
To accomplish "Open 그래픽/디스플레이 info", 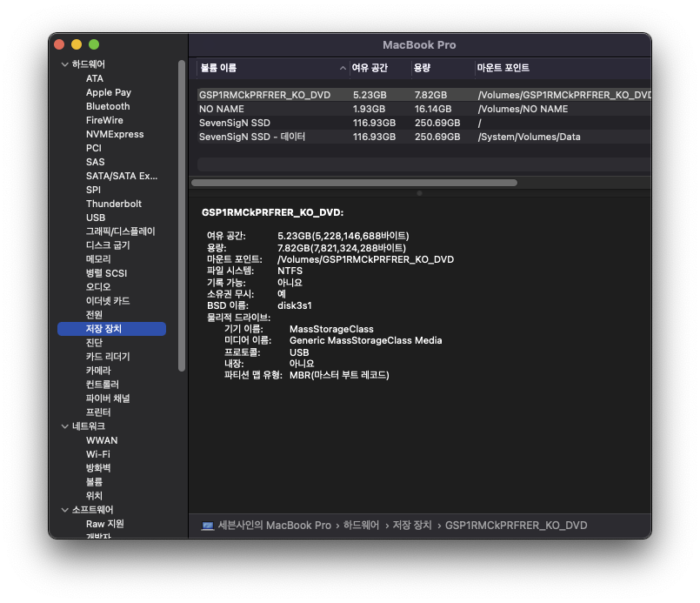I will click(x=121, y=231).
